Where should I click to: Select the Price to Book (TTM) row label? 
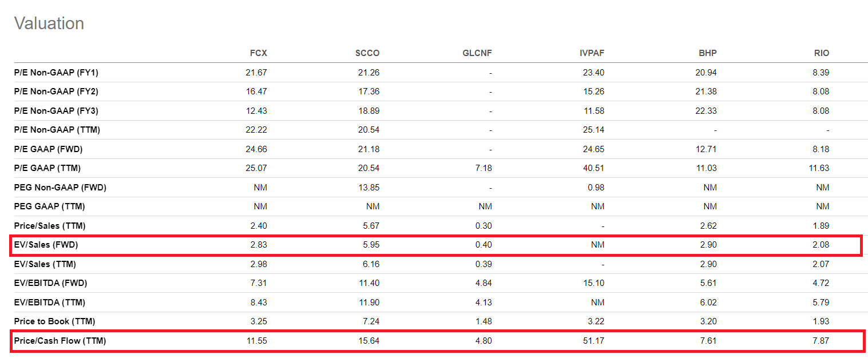[x=54, y=321]
